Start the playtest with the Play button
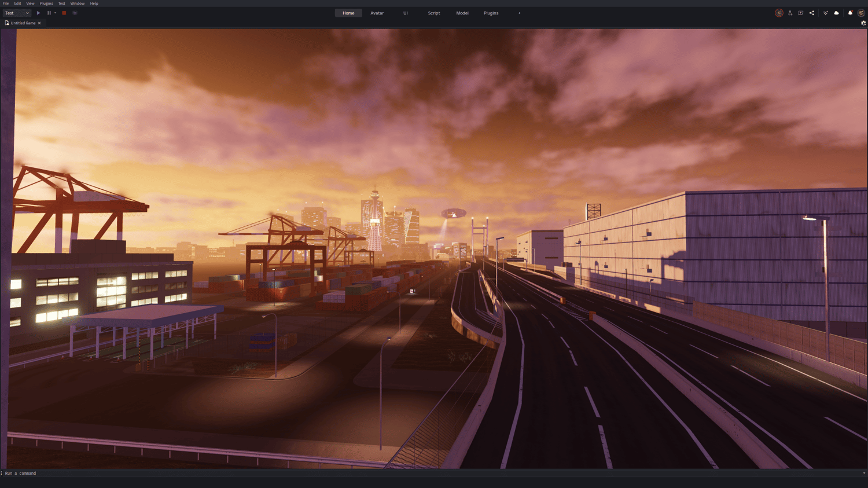 (38, 13)
